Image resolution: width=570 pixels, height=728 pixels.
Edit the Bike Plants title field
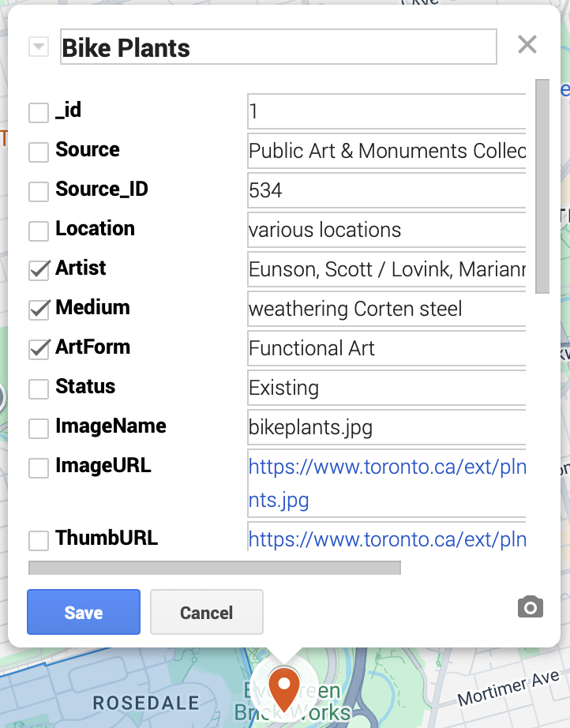click(278, 47)
